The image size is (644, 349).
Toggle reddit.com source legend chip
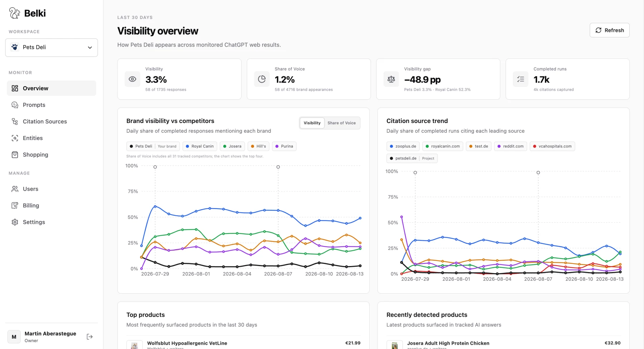tap(511, 146)
